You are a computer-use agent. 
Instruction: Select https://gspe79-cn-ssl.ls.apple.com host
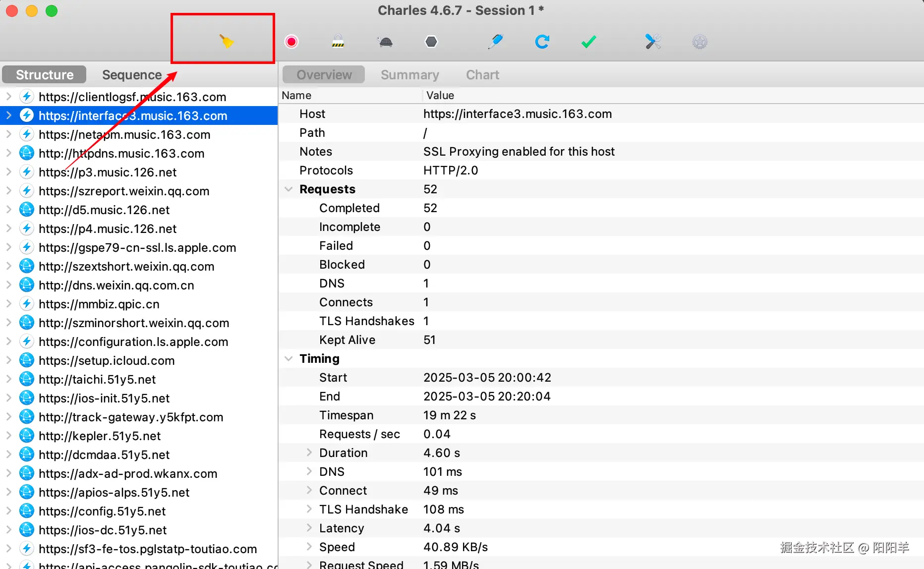tap(137, 247)
